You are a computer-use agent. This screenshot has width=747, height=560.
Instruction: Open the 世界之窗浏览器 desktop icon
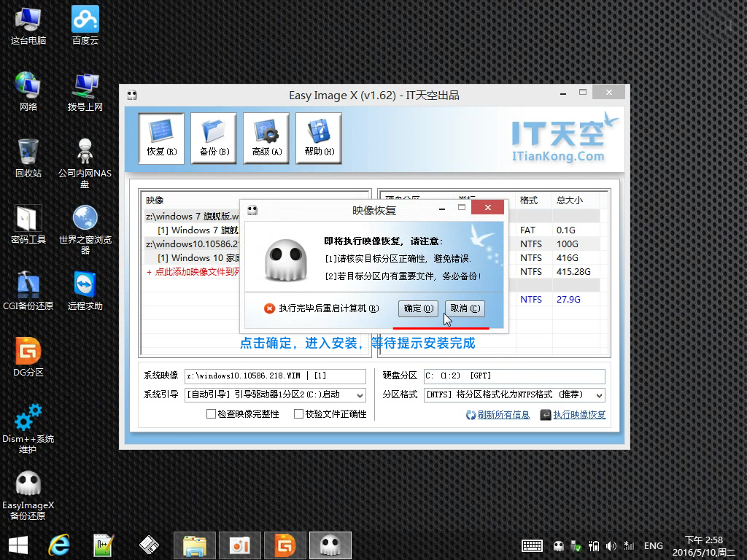pos(85,230)
